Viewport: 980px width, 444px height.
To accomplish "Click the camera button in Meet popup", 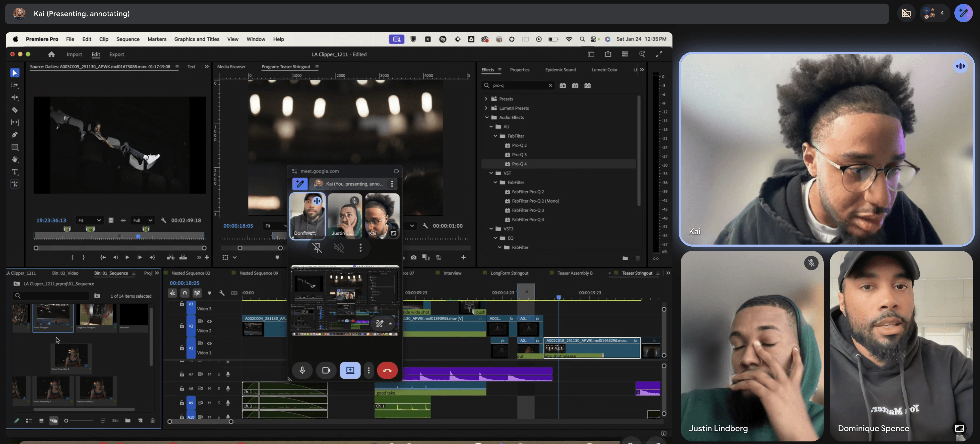I will click(326, 370).
